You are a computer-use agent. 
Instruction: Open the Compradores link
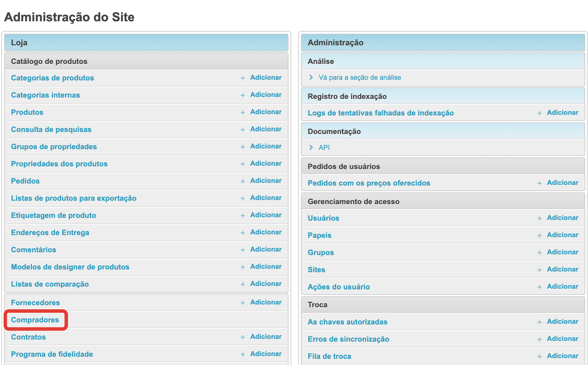(x=35, y=320)
